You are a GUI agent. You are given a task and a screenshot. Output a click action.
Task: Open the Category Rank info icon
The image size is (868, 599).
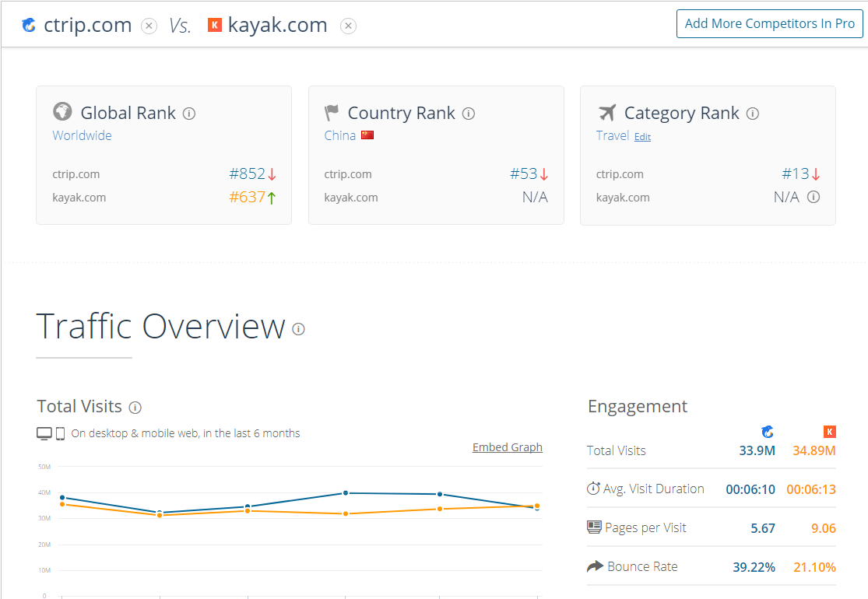point(753,114)
